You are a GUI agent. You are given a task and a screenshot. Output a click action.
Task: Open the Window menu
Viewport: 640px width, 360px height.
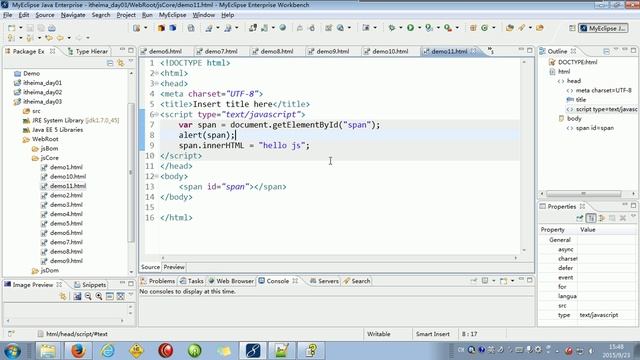point(204,15)
